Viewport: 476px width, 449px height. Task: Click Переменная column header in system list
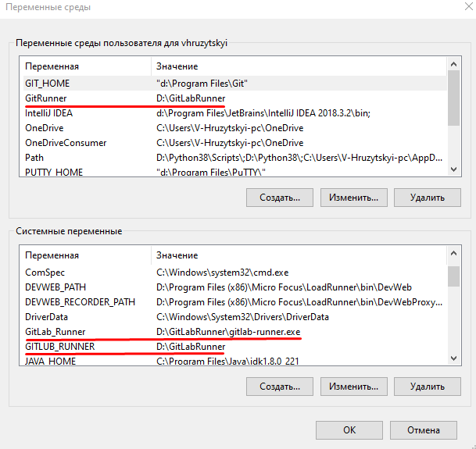[87, 255]
